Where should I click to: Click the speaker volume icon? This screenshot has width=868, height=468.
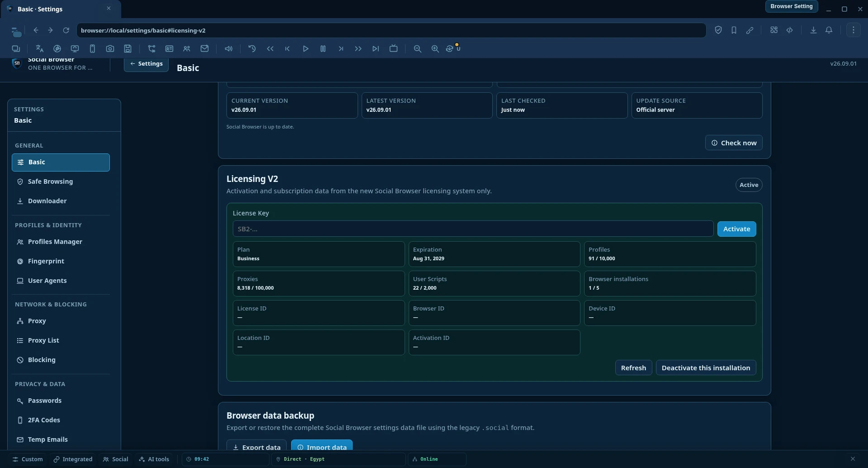click(228, 48)
